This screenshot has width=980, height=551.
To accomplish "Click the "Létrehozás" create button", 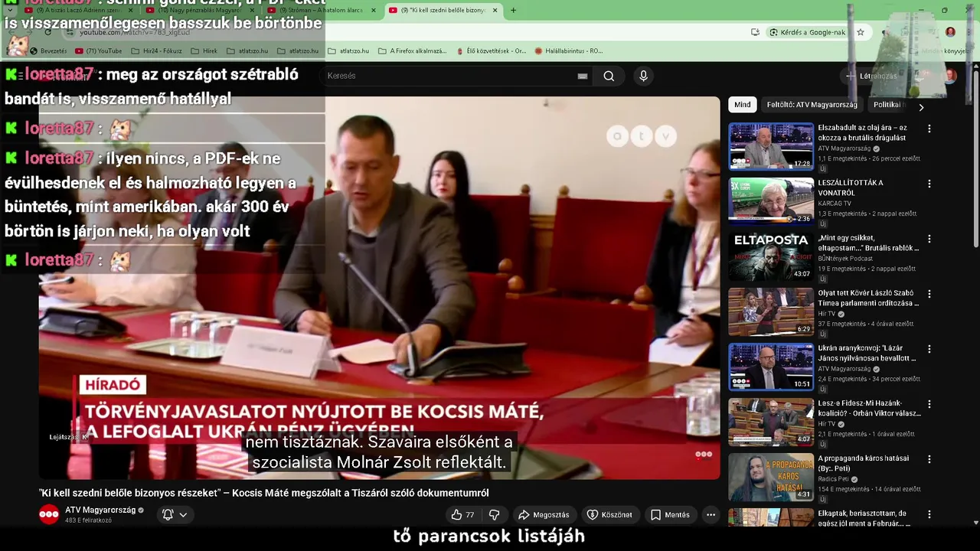I will [x=871, y=76].
